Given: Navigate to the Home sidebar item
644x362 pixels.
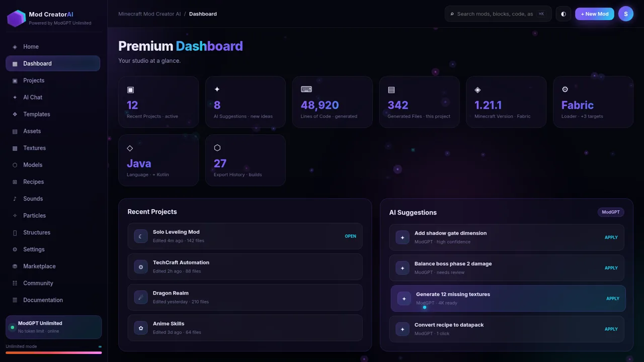Looking at the screenshot, I should 53,47.
